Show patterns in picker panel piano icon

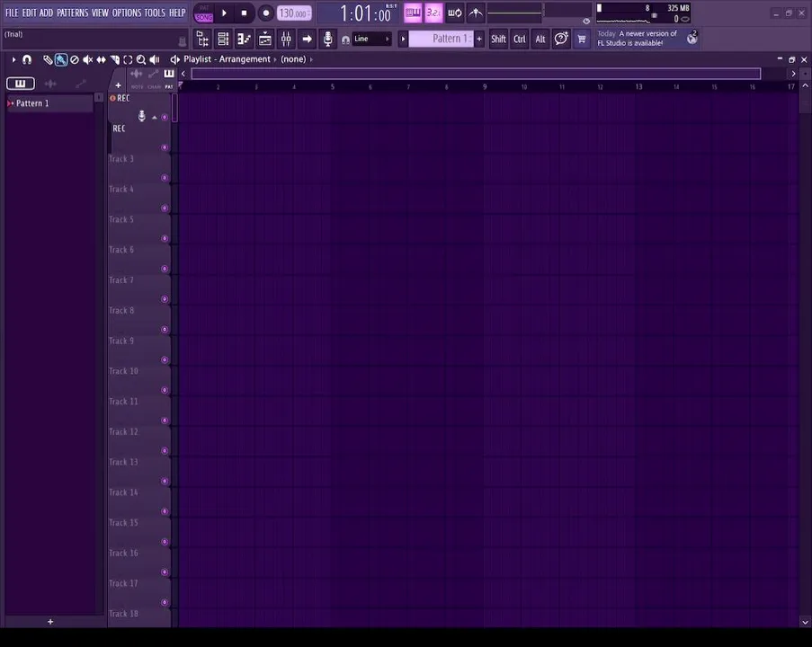pyautogui.click(x=20, y=84)
